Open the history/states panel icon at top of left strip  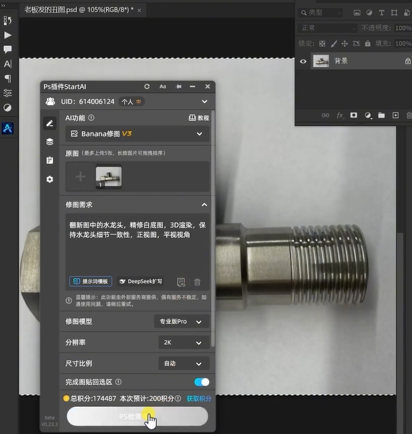7,20
